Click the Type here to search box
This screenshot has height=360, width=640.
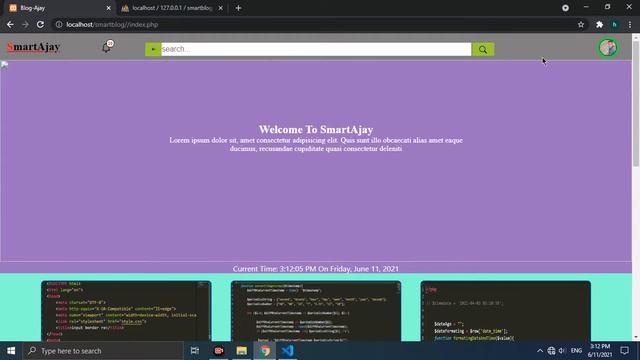point(103,351)
